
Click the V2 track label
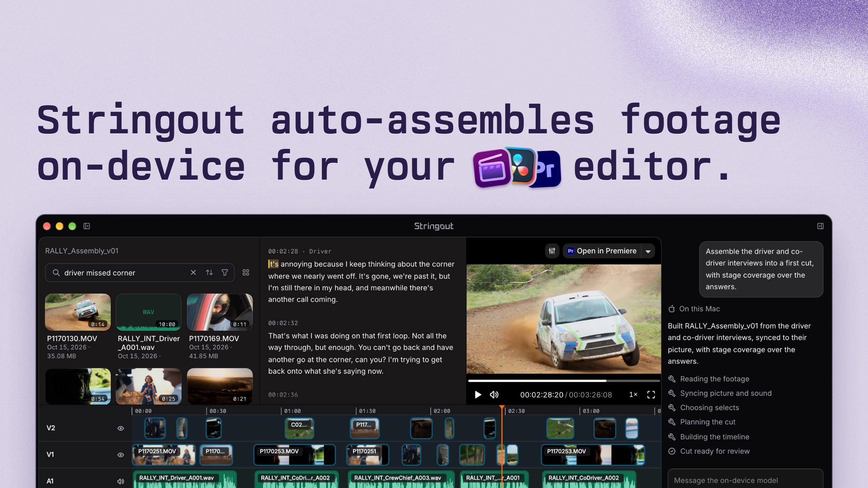pyautogui.click(x=51, y=428)
